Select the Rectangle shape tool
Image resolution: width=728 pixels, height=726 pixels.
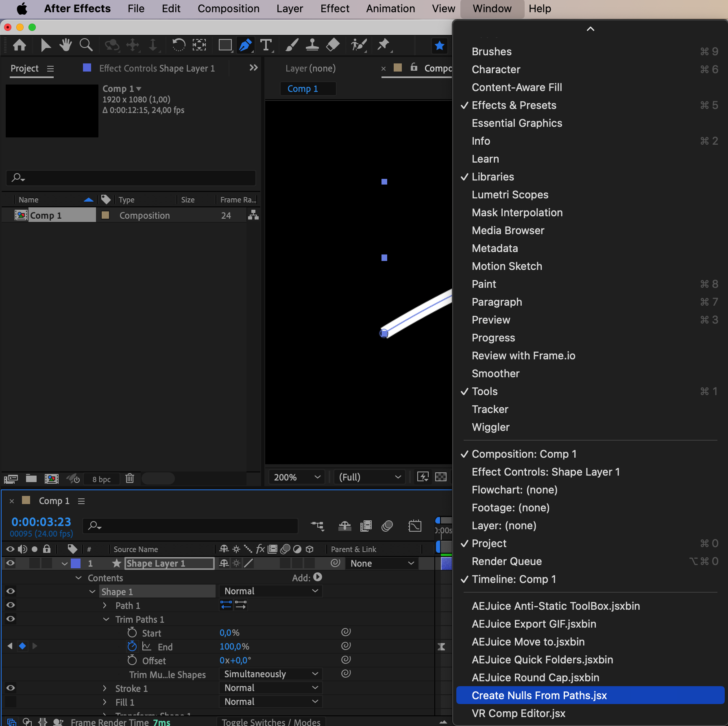click(x=225, y=45)
